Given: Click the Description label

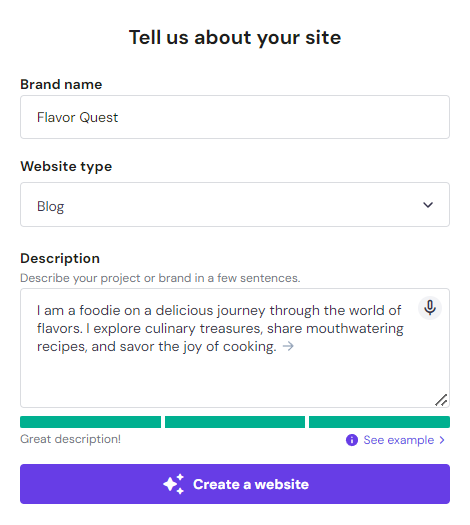Looking at the screenshot, I should click(60, 258).
